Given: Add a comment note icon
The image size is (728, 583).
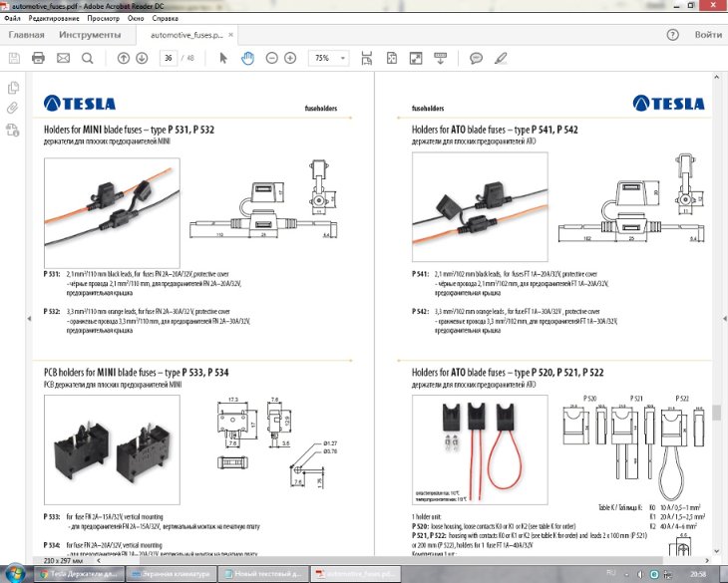Looking at the screenshot, I should [476, 58].
